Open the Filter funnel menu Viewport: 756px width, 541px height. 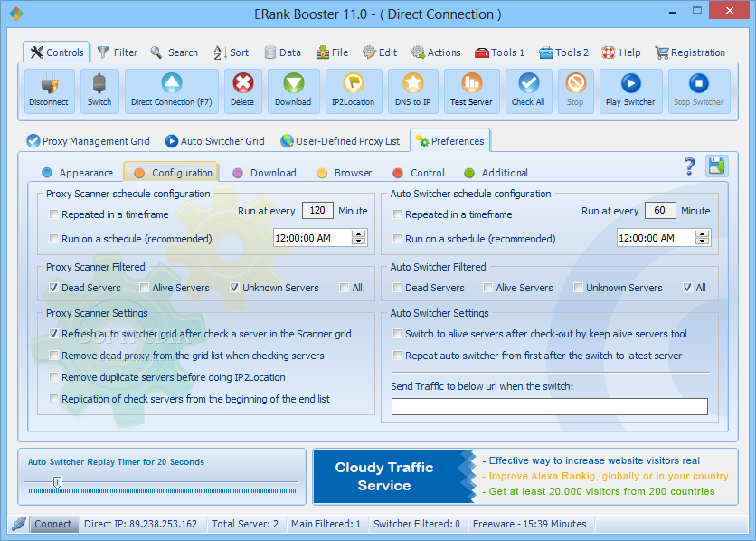118,52
